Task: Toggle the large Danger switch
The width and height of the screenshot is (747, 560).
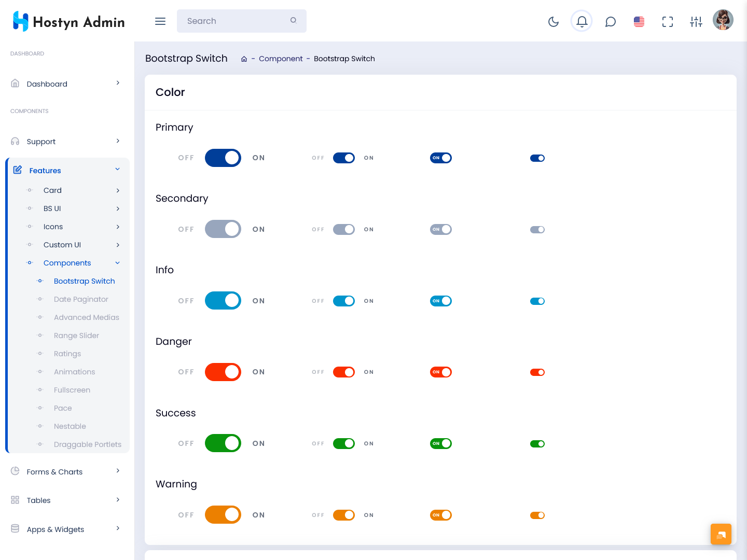Action: pyautogui.click(x=223, y=372)
